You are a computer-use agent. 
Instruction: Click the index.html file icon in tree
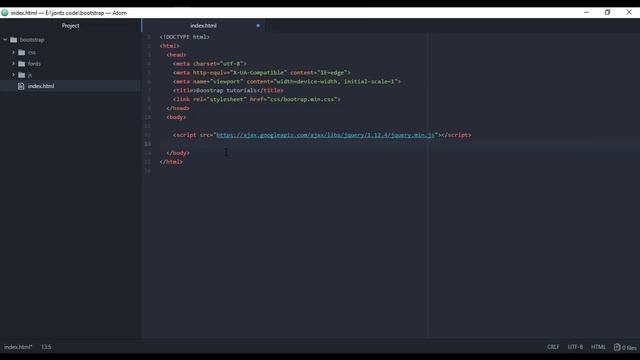(21, 86)
